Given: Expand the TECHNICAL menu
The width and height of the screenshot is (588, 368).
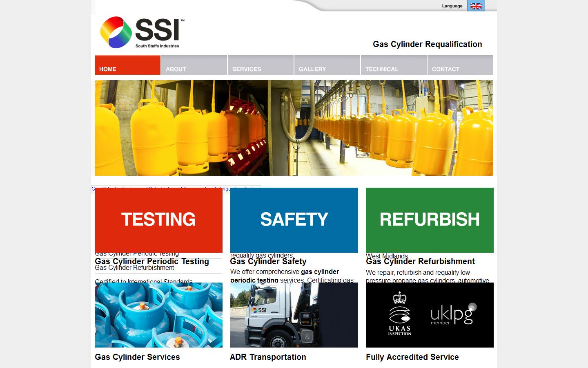Looking at the screenshot, I should coord(382,69).
